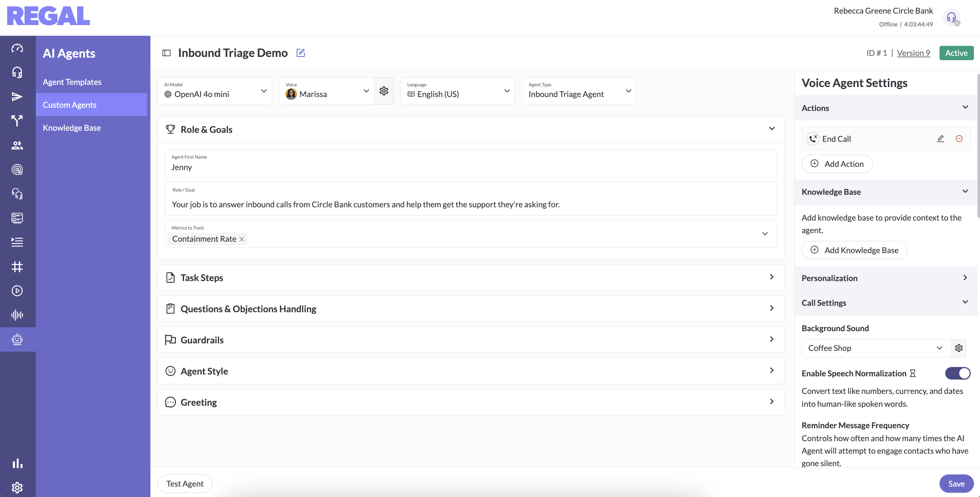Click the settings panel vertical scrollbar

tap(979, 146)
